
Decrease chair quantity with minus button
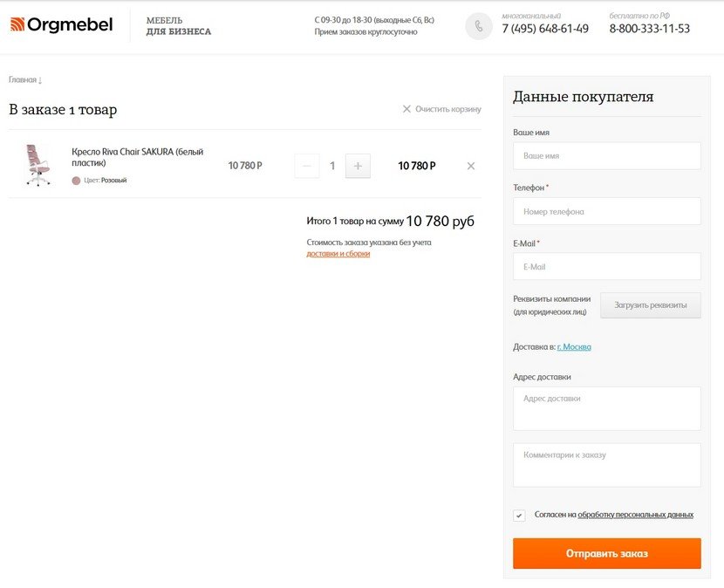click(x=306, y=166)
